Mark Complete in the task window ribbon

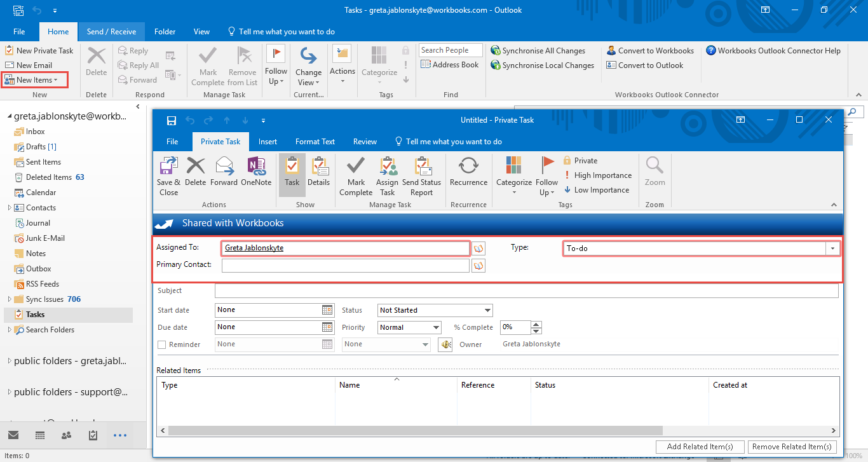[x=356, y=176]
